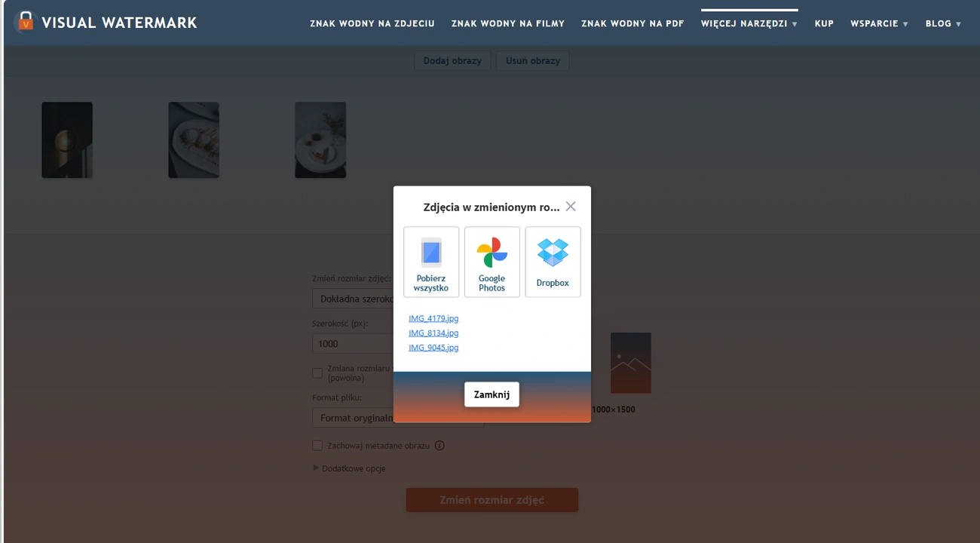
Task: Select the Google Photos pinwheel icon
Action: (x=492, y=252)
